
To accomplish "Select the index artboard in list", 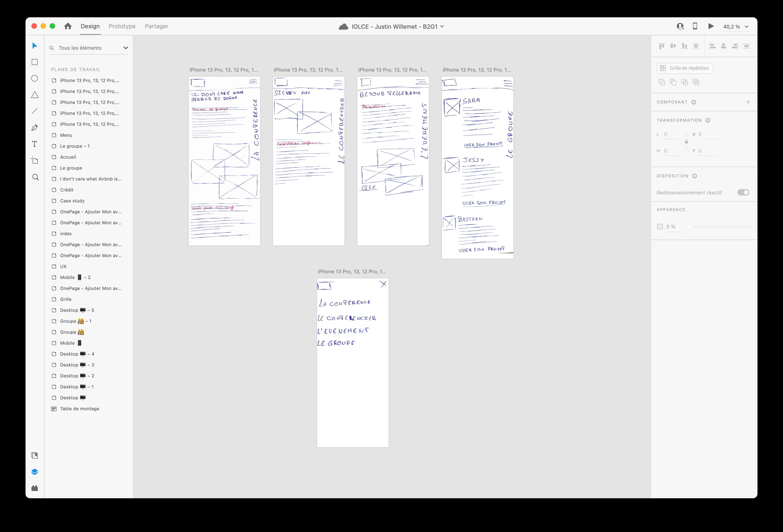I will click(88, 233).
